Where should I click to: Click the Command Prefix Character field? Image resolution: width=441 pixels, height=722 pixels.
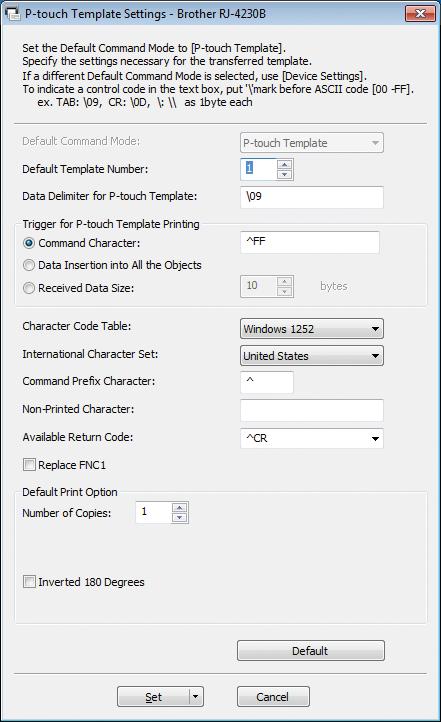coord(267,383)
